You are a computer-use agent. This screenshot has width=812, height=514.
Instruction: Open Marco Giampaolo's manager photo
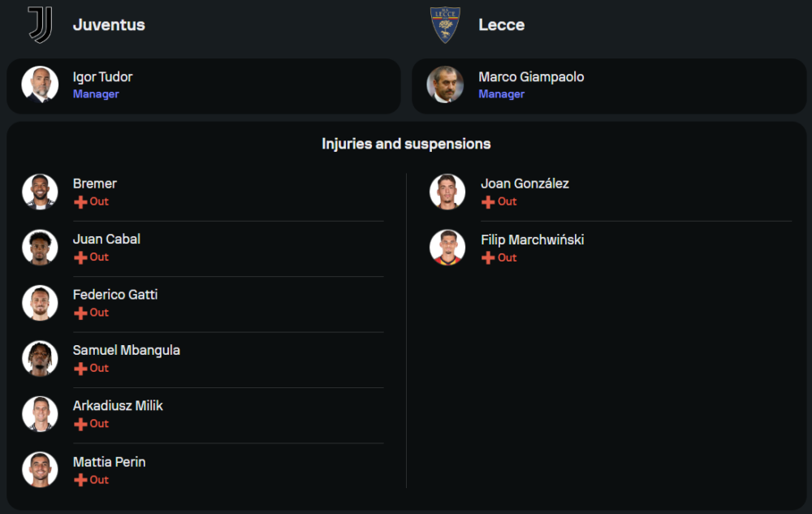point(445,84)
